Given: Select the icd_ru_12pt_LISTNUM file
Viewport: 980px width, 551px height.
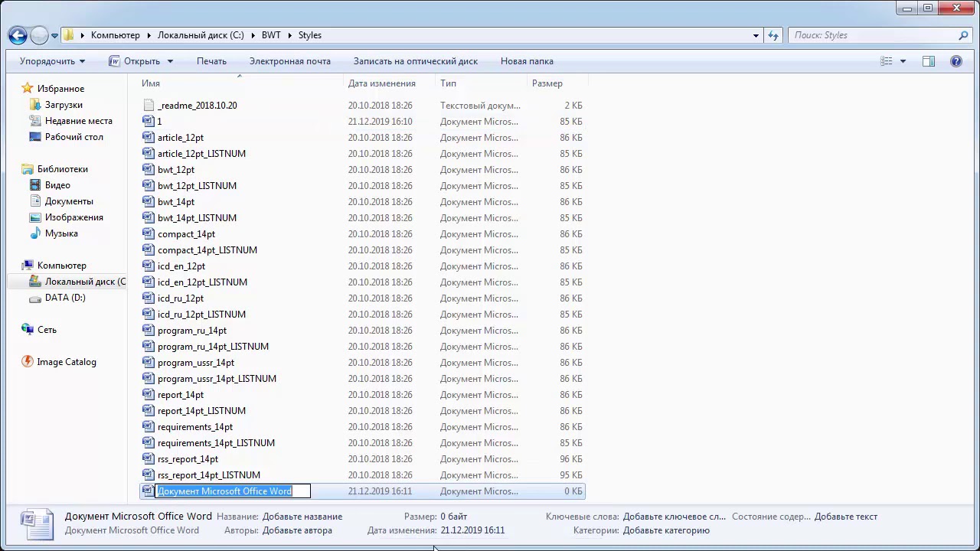Looking at the screenshot, I should tap(202, 315).
